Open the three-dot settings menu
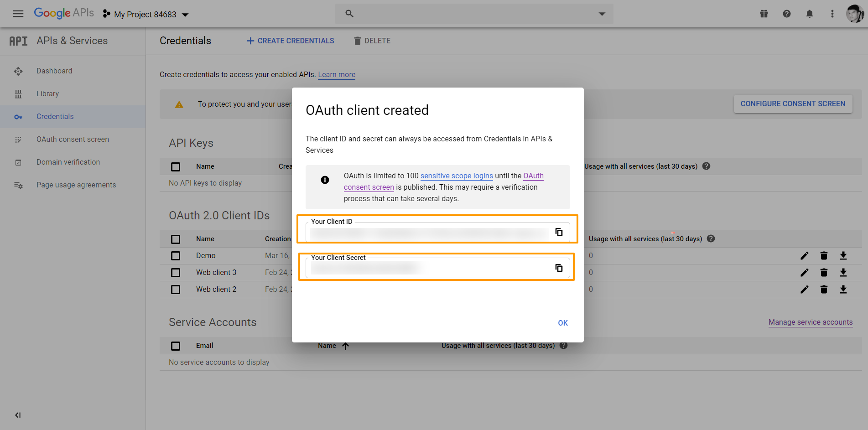 coord(832,14)
